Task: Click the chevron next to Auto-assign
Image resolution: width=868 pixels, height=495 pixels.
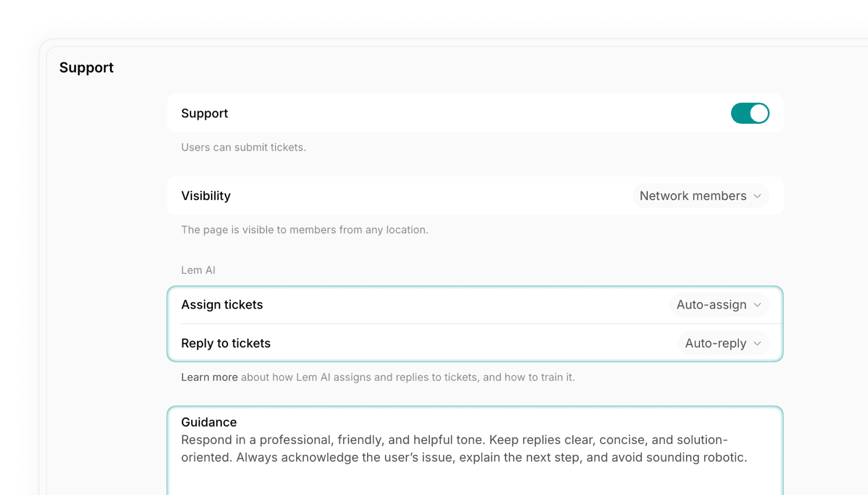Action: (x=757, y=305)
